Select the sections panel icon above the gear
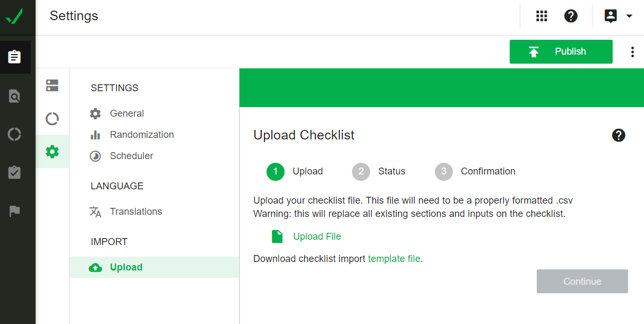This screenshot has width=644, height=324. coord(52,85)
